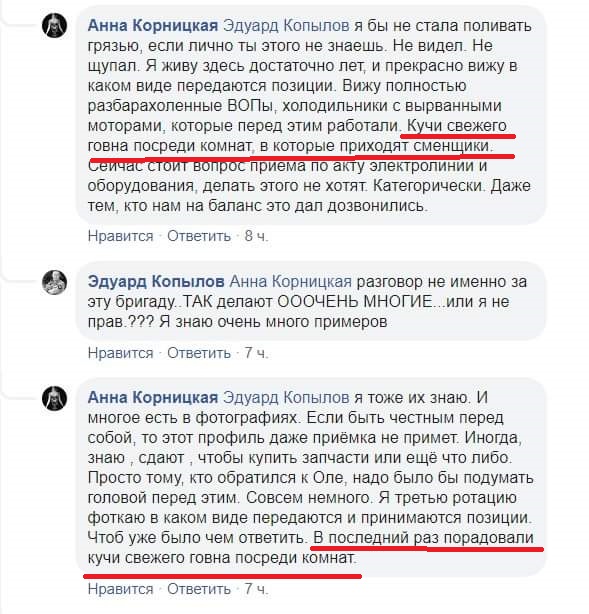Click author name Эдуард Копылов in second comment
The height and width of the screenshot is (614, 589).
[x=156, y=282]
